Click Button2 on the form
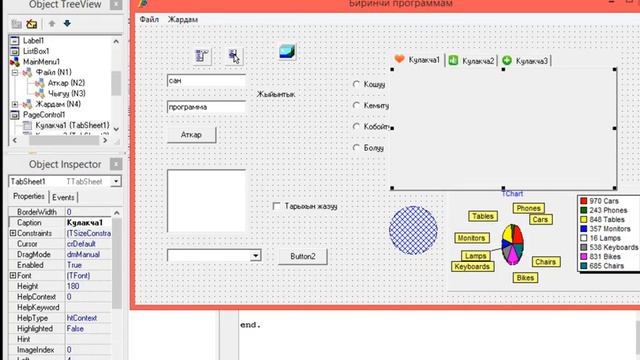This screenshot has width=640, height=360. (303, 256)
